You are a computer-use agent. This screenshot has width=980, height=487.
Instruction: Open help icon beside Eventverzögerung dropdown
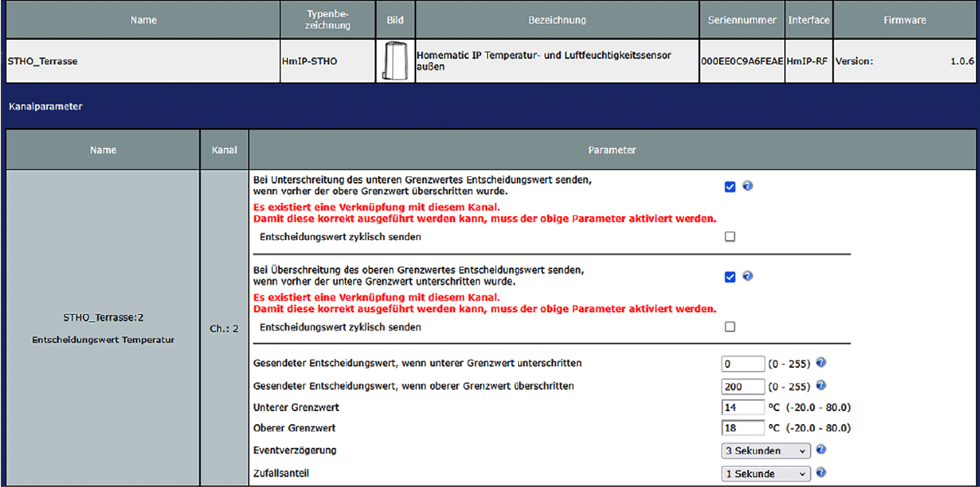821,449
